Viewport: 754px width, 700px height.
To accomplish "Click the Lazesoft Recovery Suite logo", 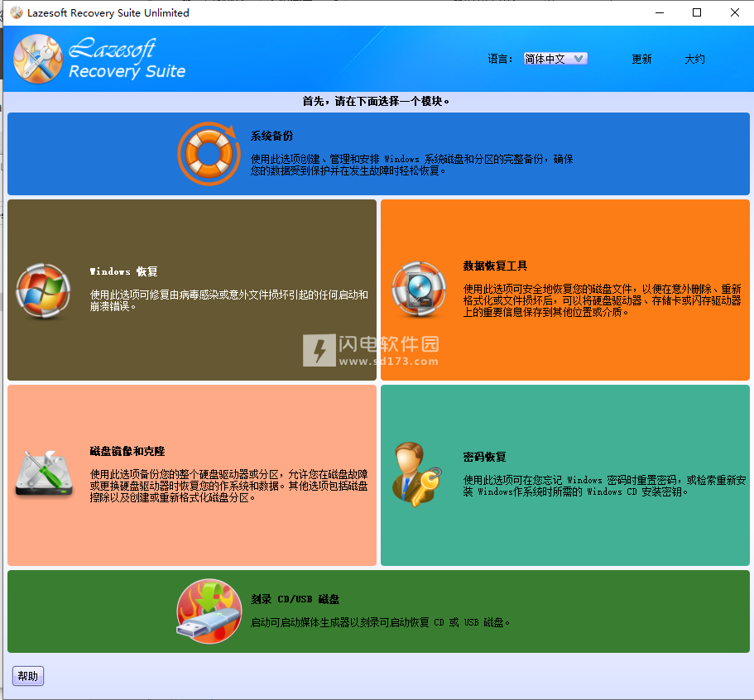I will click(99, 59).
